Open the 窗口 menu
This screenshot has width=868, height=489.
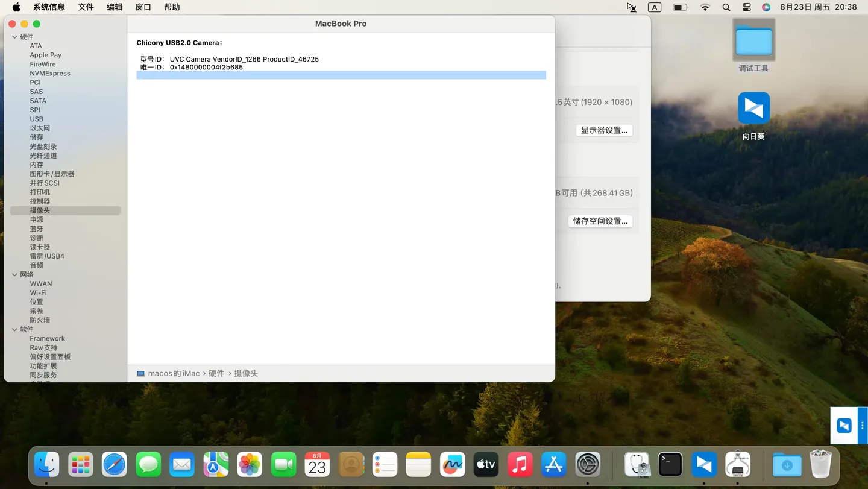click(143, 7)
